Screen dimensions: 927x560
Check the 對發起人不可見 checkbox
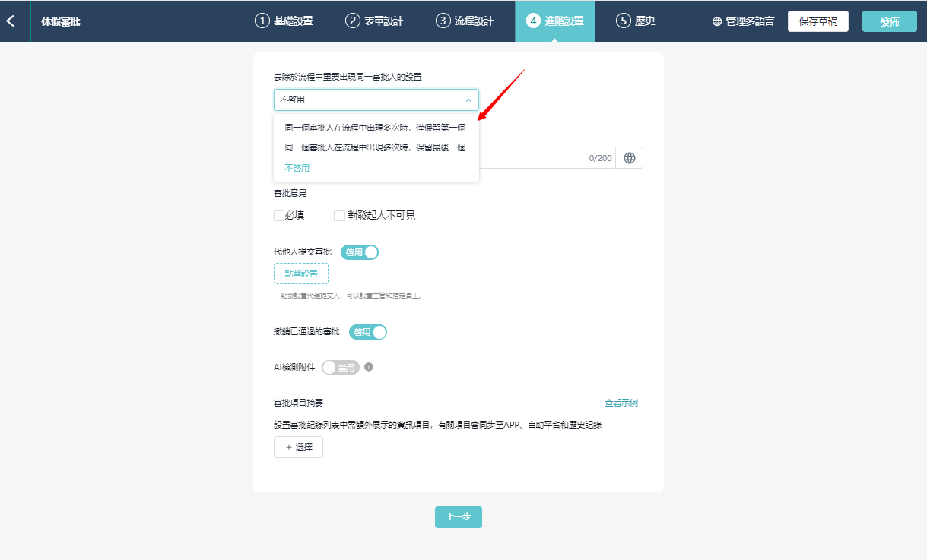pyautogui.click(x=339, y=216)
